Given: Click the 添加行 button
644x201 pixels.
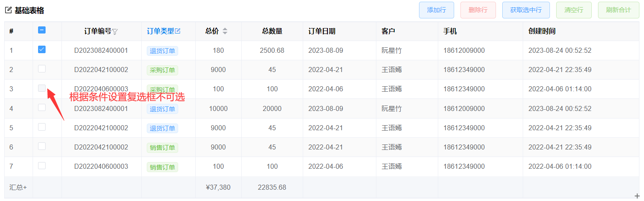Looking at the screenshot, I should [436, 10].
